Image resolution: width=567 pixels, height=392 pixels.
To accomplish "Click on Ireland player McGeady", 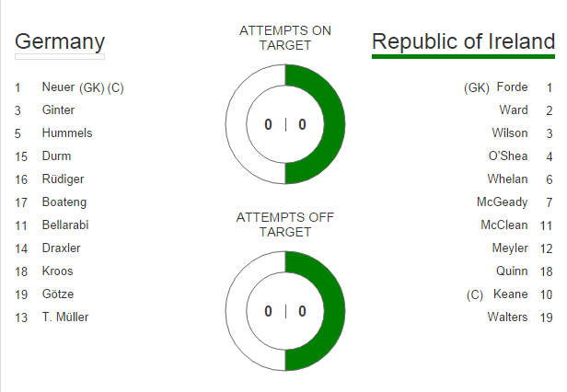I will pyautogui.click(x=502, y=202).
